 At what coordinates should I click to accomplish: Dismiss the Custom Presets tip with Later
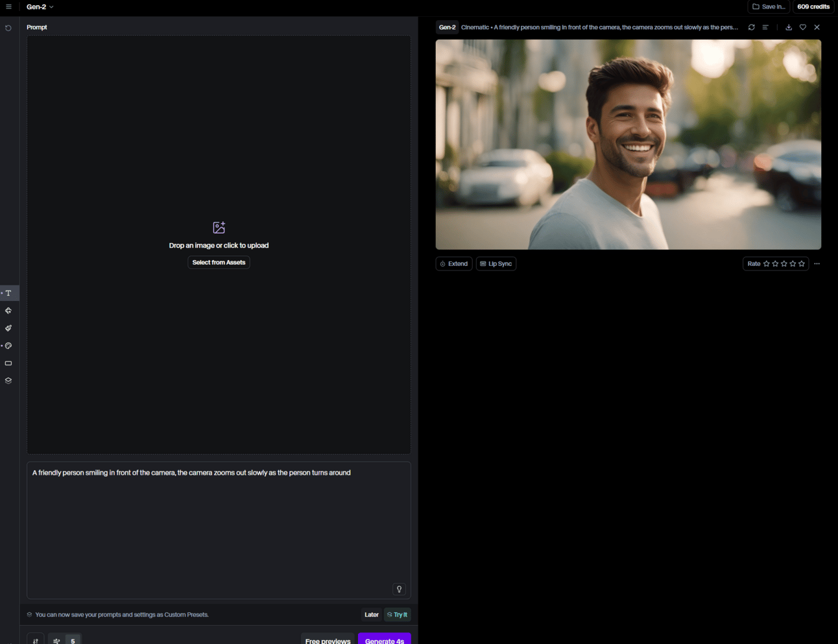[372, 615]
